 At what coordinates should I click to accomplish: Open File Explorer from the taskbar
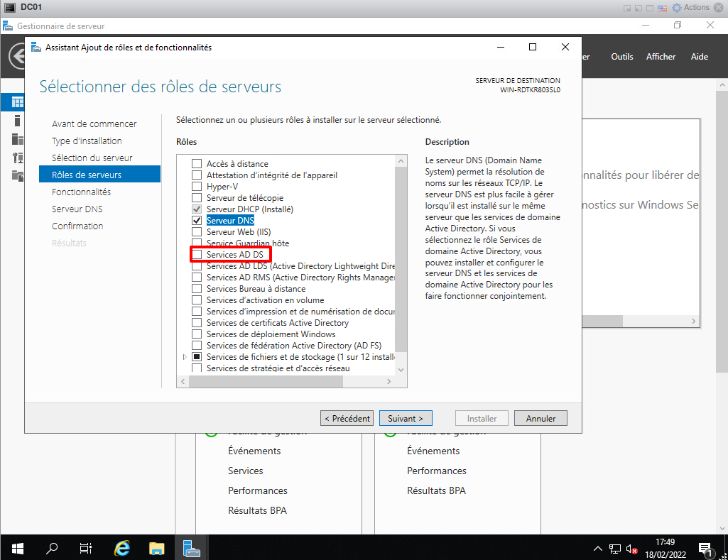(x=157, y=548)
